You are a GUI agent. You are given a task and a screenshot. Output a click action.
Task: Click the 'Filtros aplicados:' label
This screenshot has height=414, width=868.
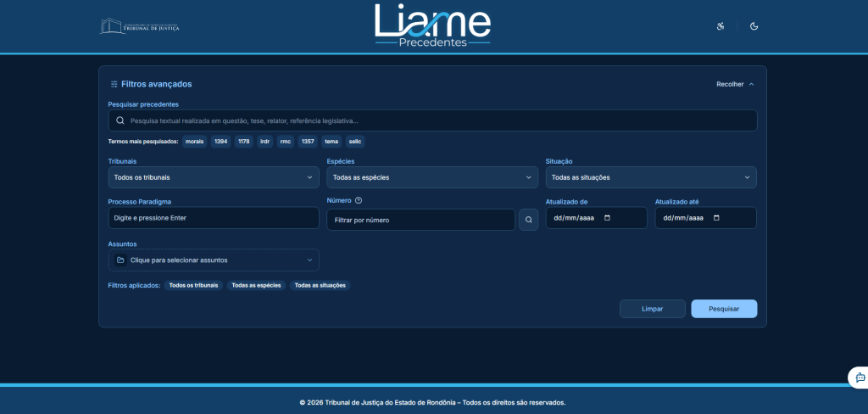(x=134, y=285)
